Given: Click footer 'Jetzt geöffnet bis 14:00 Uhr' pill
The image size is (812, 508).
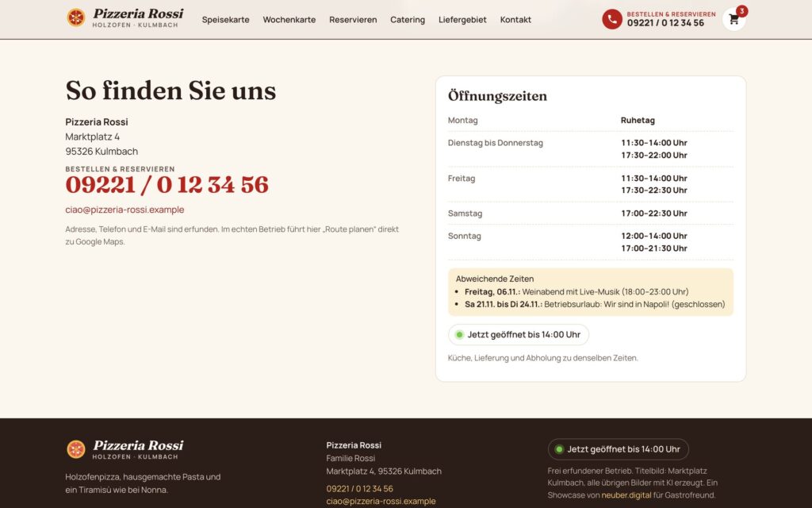Looking at the screenshot, I should click(619, 449).
